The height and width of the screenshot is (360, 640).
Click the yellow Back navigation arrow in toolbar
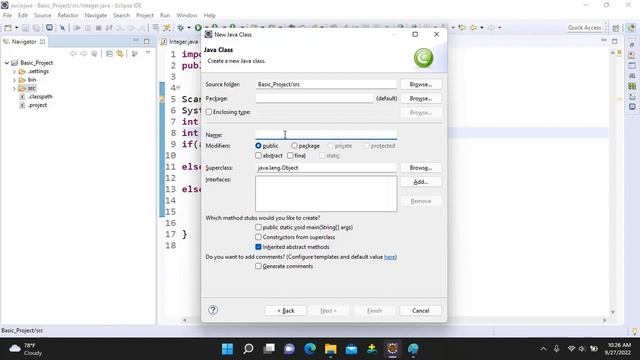point(473,28)
